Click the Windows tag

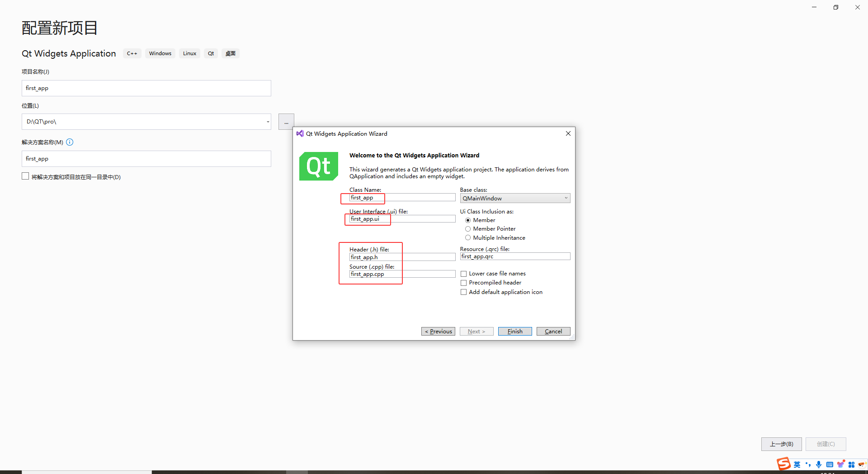(x=160, y=53)
